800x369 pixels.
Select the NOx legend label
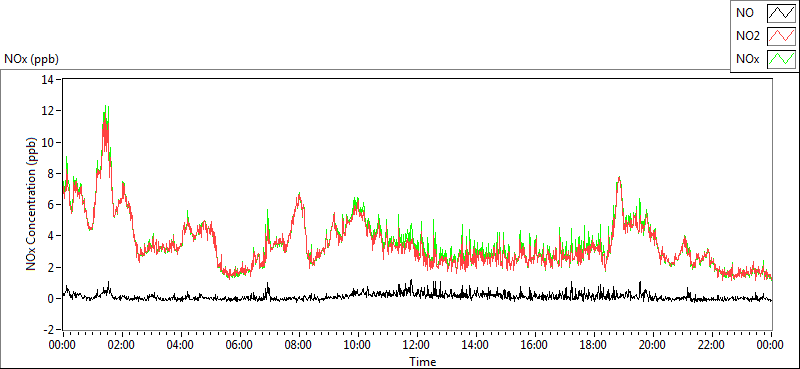(748, 60)
